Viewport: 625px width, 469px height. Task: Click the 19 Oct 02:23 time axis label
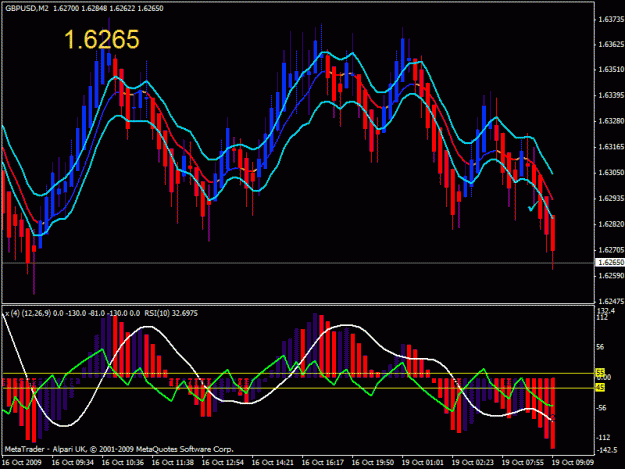point(472,462)
